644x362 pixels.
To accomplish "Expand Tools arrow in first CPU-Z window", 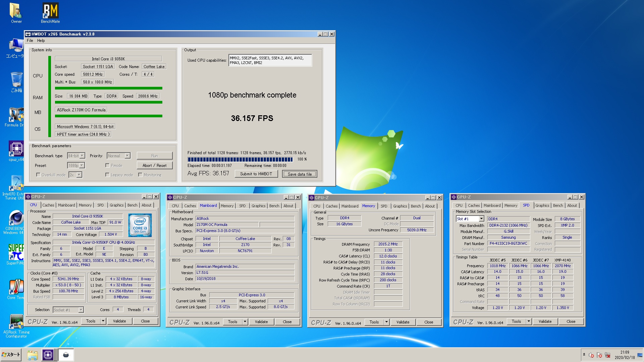I will point(103,321).
